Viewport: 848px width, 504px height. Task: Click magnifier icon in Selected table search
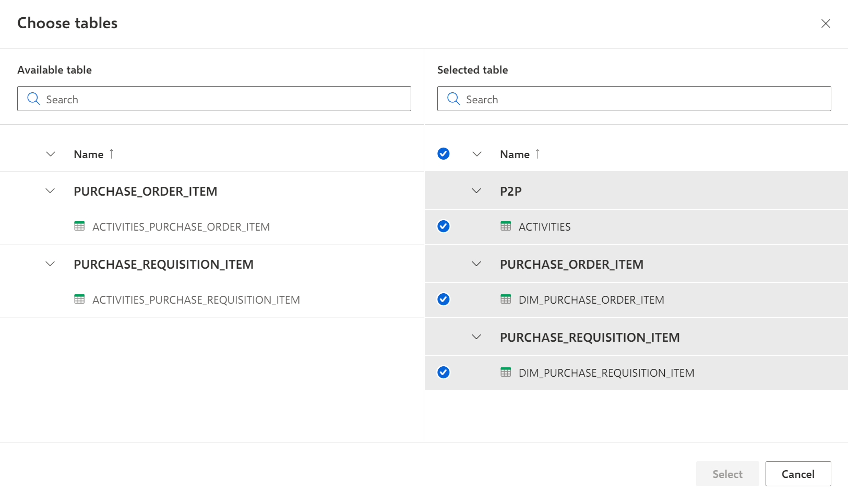pyautogui.click(x=453, y=99)
